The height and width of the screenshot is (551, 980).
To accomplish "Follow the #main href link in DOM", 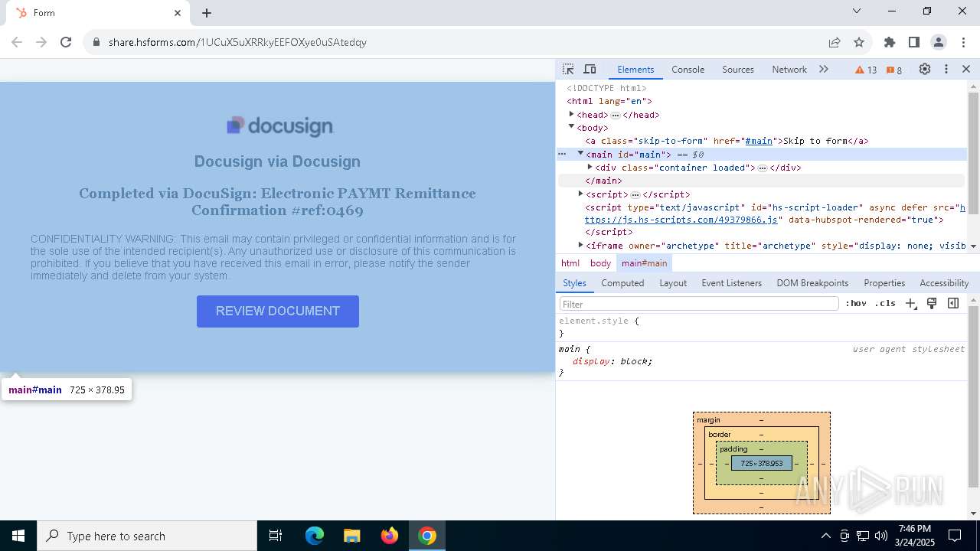I will [x=759, y=141].
